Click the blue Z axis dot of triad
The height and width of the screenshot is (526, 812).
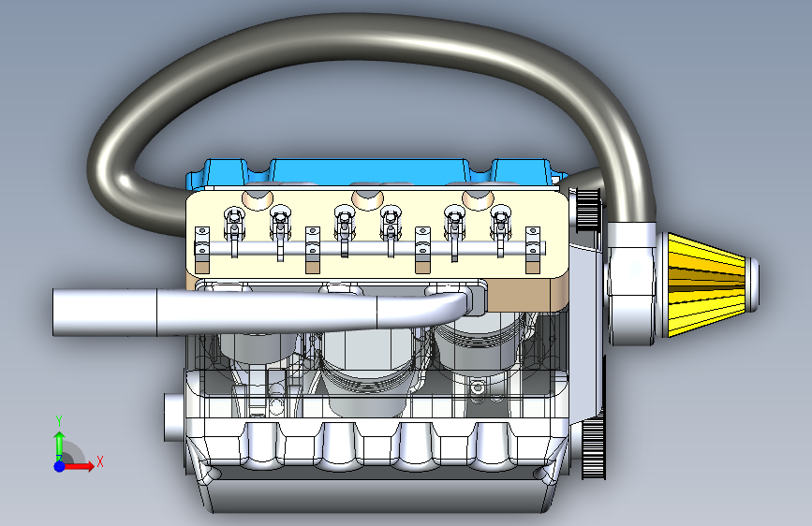59,466
